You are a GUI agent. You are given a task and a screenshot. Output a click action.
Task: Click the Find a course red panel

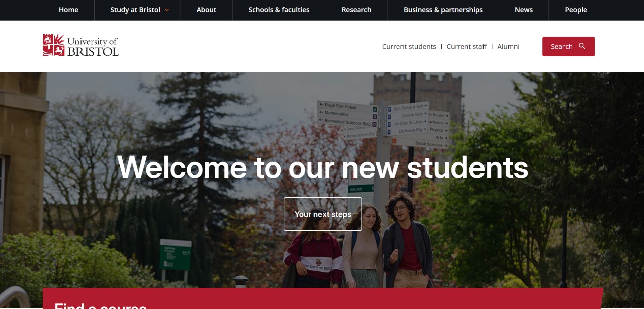(323, 298)
